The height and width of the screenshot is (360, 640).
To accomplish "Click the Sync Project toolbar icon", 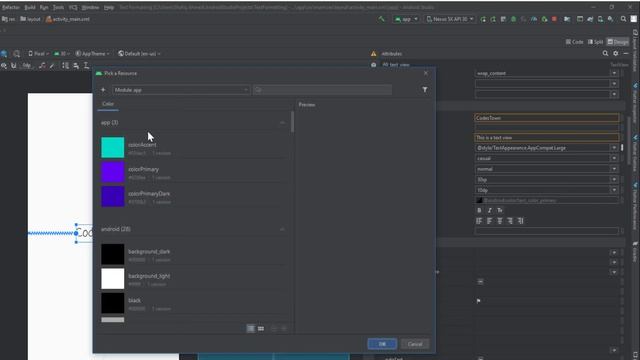I will 590,19.
